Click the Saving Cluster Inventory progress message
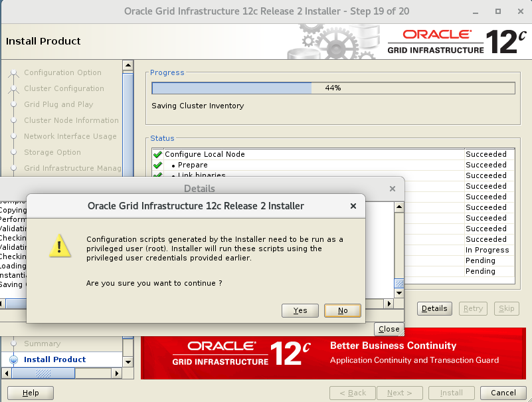Viewport: 532px width, 402px height. [x=198, y=106]
